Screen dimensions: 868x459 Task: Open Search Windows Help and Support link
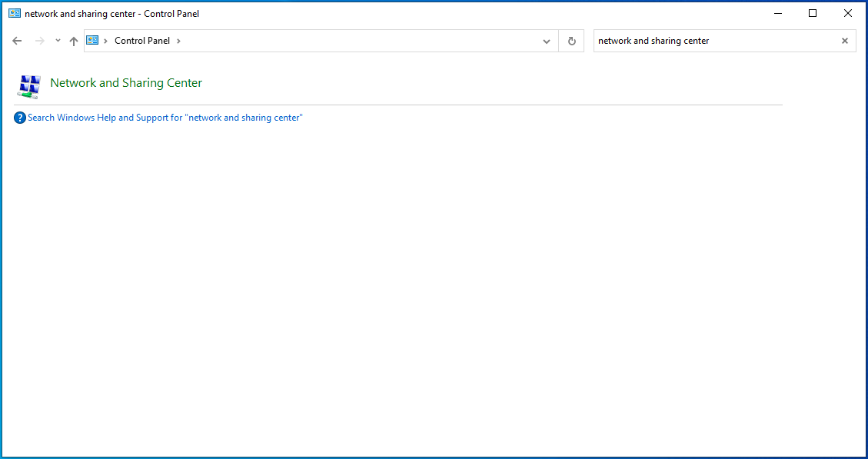(163, 117)
